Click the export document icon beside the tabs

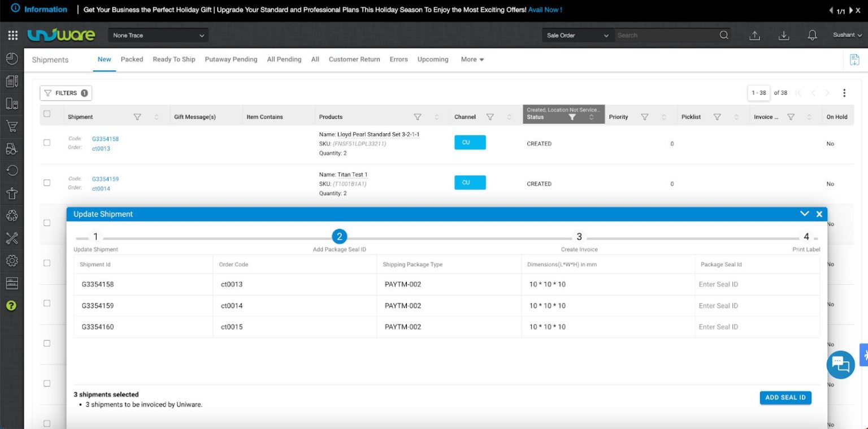coord(854,59)
